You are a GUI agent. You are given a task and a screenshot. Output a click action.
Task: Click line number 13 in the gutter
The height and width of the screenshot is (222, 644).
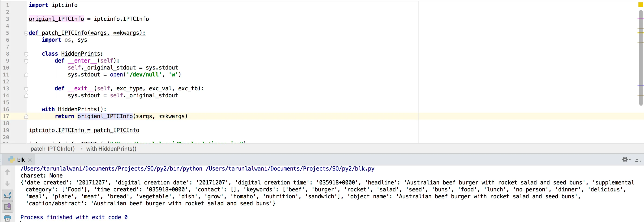[6, 89]
